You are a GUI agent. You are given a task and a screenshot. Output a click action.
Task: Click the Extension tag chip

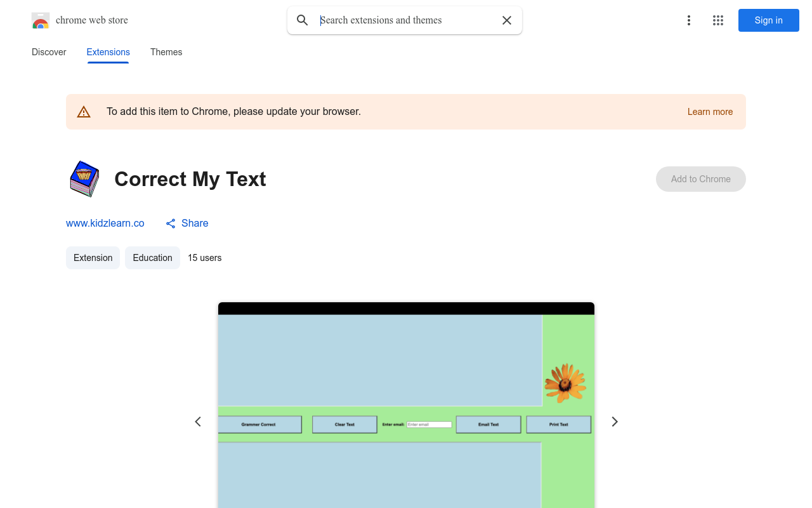(x=93, y=258)
